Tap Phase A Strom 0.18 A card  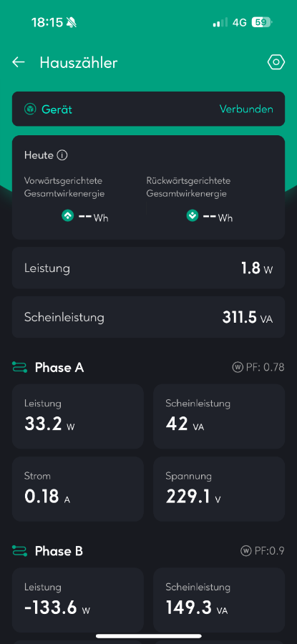77,489
